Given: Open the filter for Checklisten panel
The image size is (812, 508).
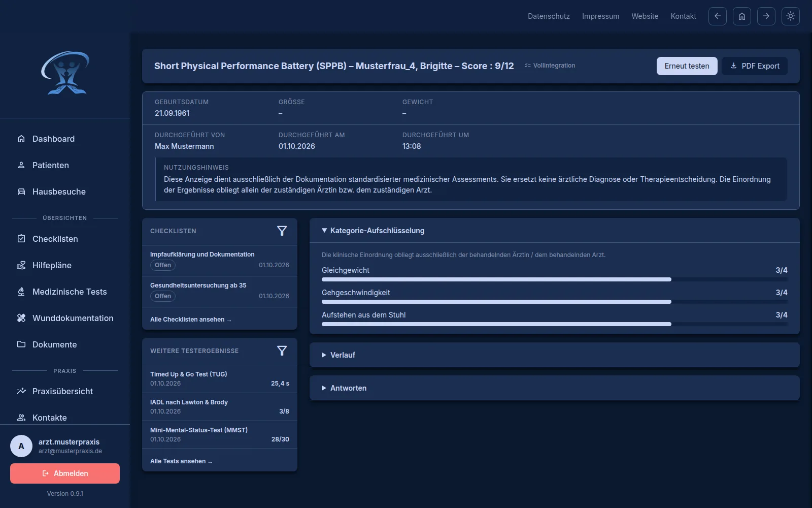Looking at the screenshot, I should coord(282,231).
